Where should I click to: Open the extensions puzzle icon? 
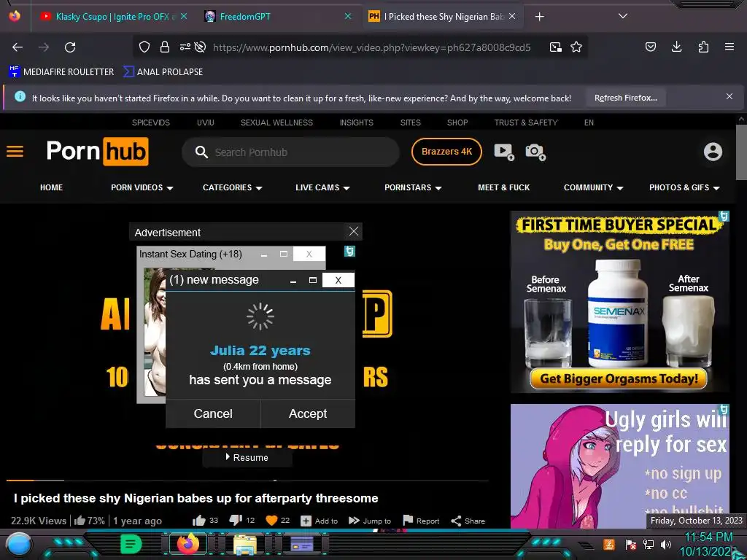tap(703, 47)
